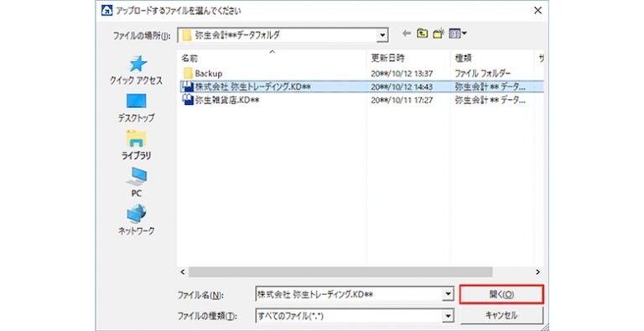The image size is (644, 331).
Task: Click the 弥生雑貨店.KD** file icon
Action: [188, 100]
